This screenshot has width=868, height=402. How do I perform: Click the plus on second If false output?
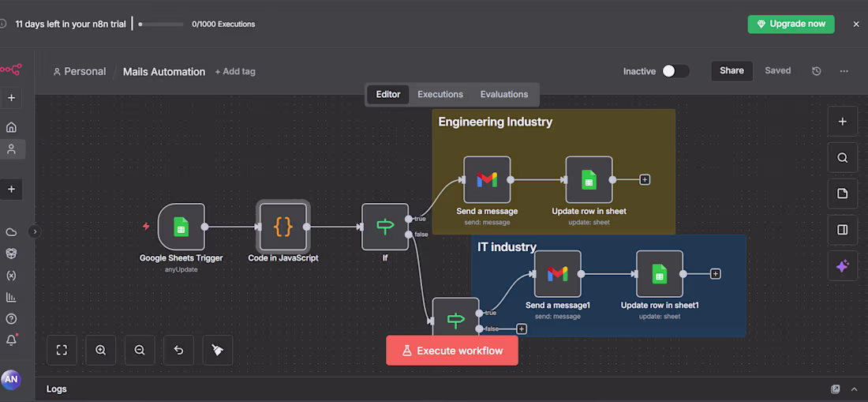click(x=522, y=329)
